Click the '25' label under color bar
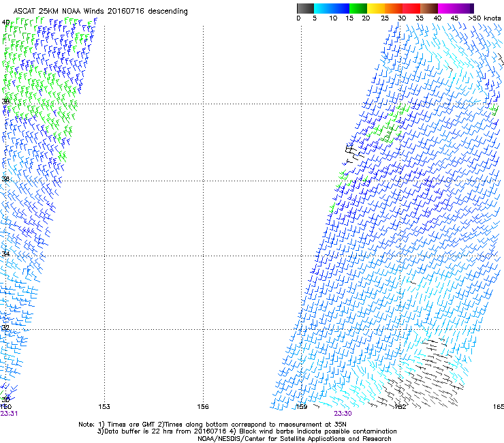This screenshot has height=443, width=504. (x=385, y=18)
